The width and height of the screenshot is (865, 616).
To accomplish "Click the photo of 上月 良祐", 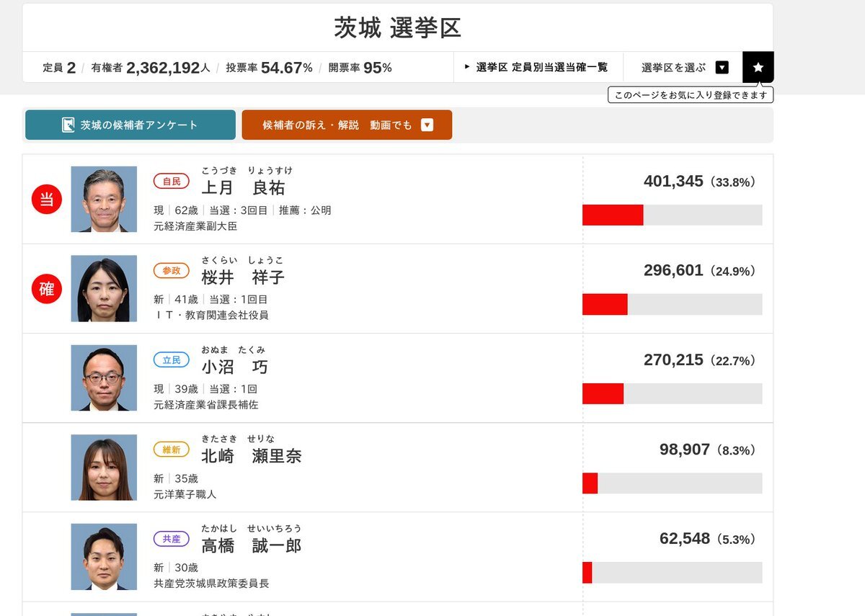I will click(104, 200).
